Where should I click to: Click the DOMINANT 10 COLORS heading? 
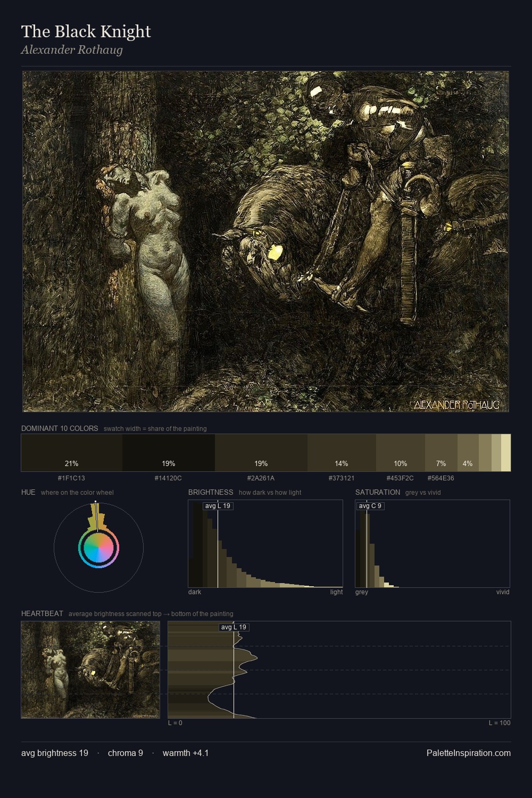(60, 428)
